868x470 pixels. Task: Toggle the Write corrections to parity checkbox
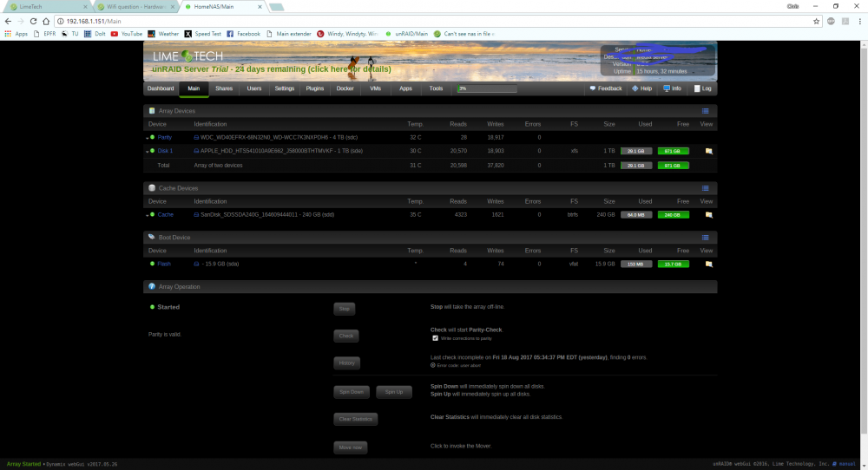[435, 338]
